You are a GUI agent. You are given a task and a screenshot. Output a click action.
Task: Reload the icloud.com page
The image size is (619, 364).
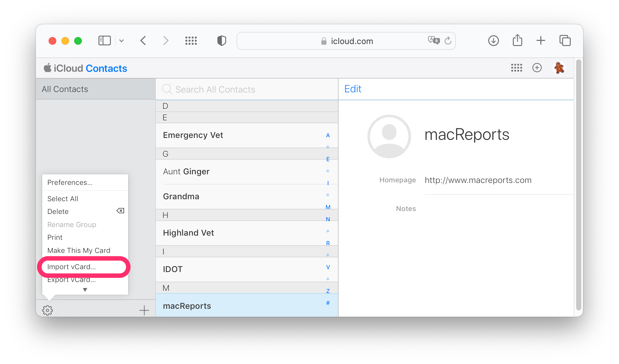tap(448, 41)
